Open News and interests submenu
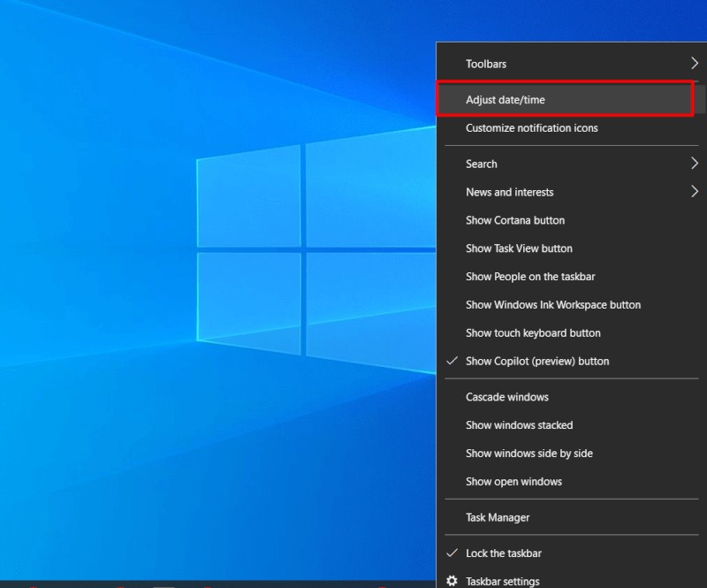This screenshot has height=588, width=707. click(x=571, y=192)
